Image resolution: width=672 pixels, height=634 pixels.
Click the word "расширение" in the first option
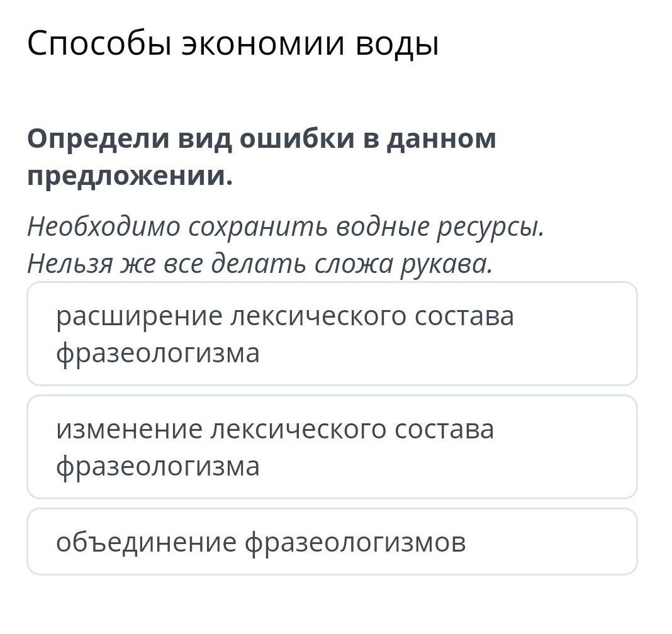[137, 316]
